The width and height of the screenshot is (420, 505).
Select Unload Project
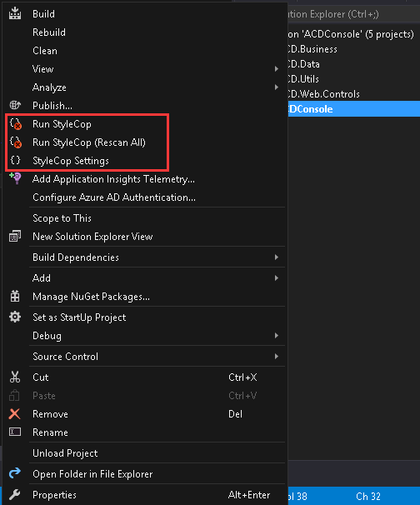click(x=145, y=452)
